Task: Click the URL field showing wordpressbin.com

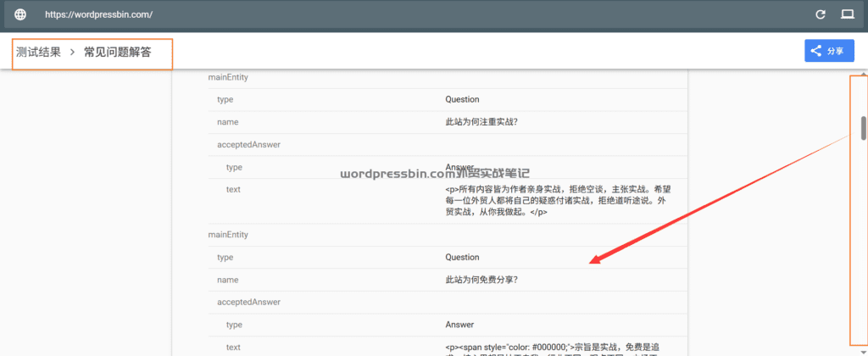Action: click(98, 14)
